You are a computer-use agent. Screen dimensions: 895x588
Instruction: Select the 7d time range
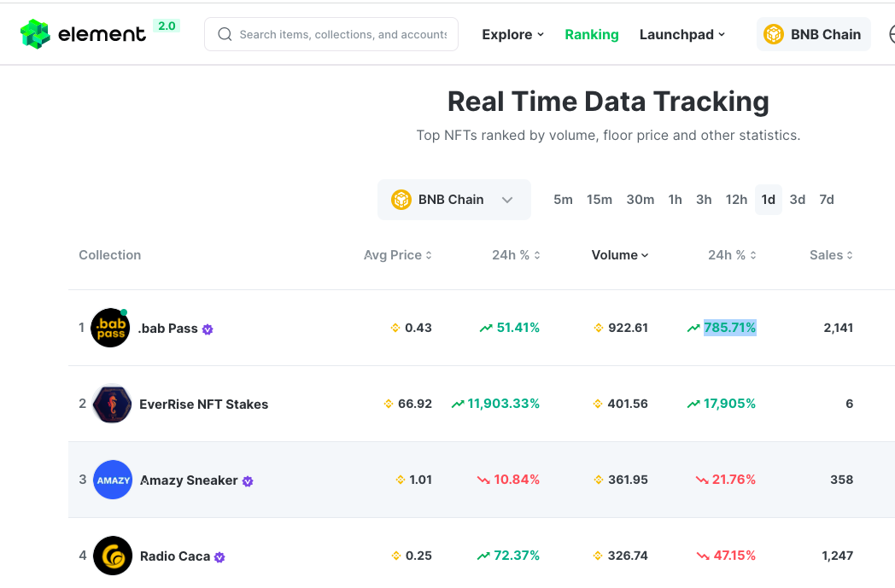pyautogui.click(x=827, y=200)
